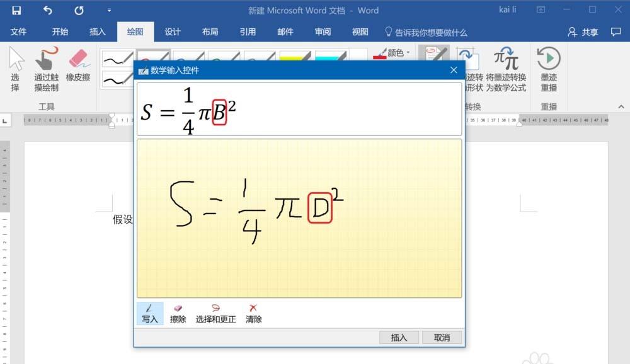This screenshot has height=364, width=630.
Task: Expand the Quick Access Toolbar customize arrow
Action: point(108,9)
